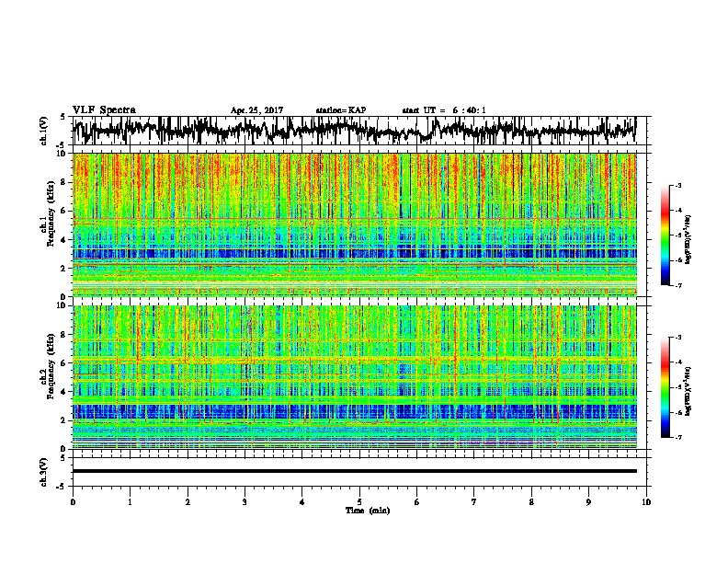Click the 'ch.1(V)' waveform axis label
This screenshot has height=563, width=728.
point(43,131)
